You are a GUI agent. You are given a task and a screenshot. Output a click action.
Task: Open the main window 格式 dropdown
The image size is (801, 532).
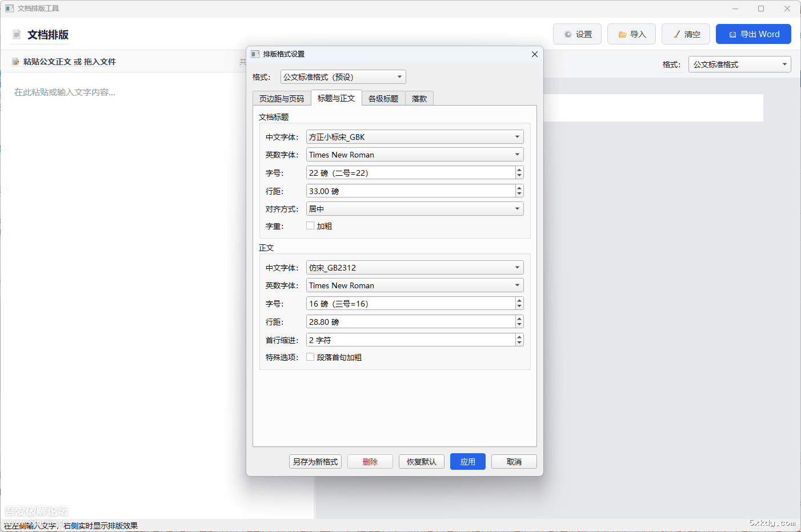click(x=739, y=65)
